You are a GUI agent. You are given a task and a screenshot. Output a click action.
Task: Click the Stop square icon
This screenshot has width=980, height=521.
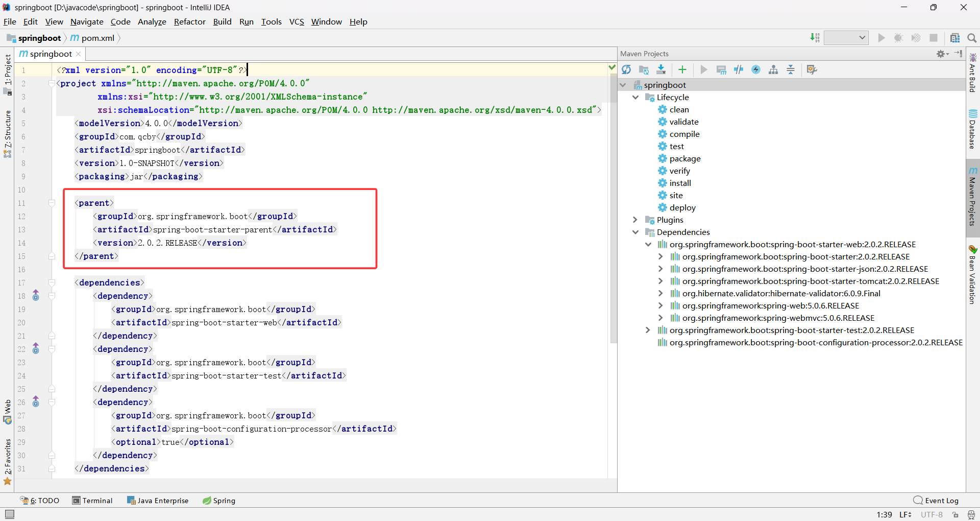934,38
